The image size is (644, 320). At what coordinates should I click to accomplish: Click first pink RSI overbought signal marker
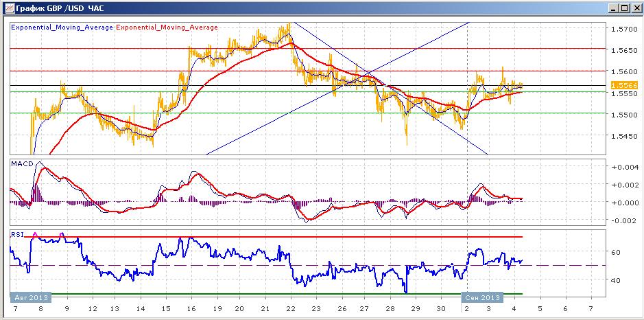click(35, 235)
